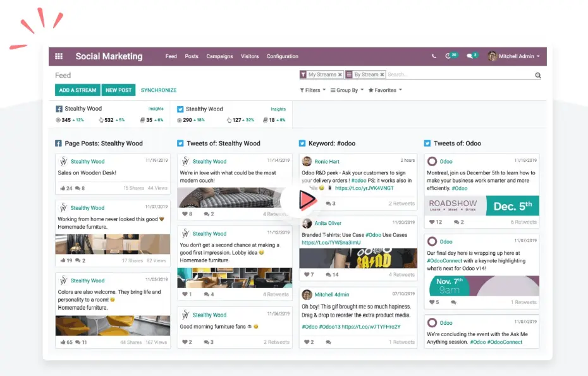Image resolution: width=588 pixels, height=376 pixels.
Task: Open the t.co/fYWSna3imU link
Action: [331, 243]
